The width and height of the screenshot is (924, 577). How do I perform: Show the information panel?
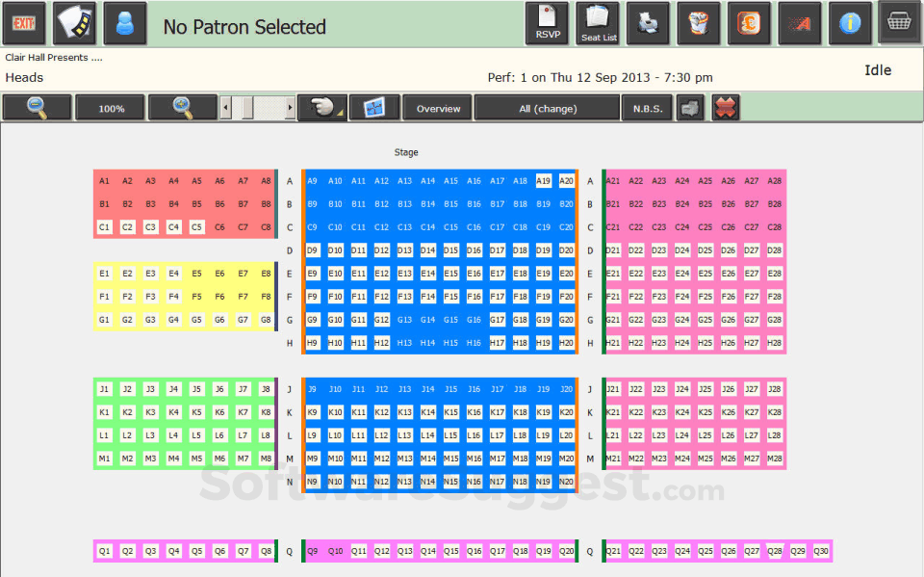coord(850,23)
